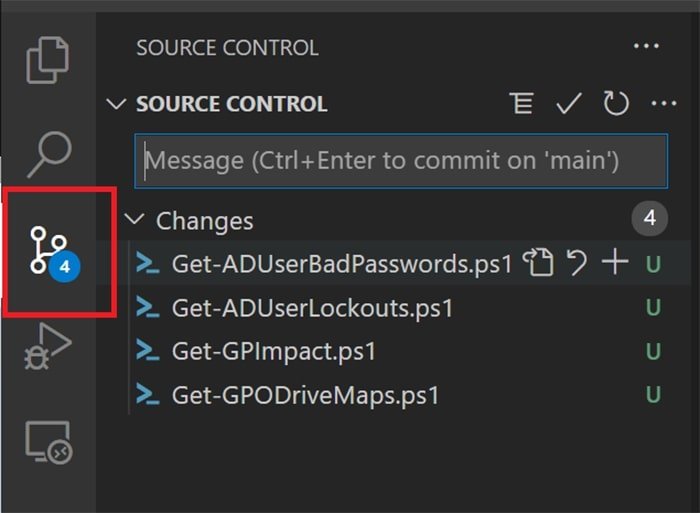Image resolution: width=700 pixels, height=513 pixels.
Task: Open the Explorer view in activity bar
Action: [x=48, y=59]
